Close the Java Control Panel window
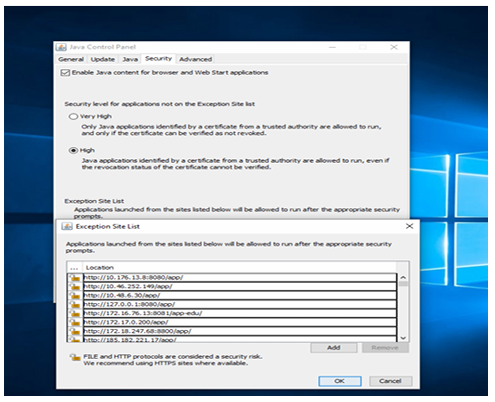The height and width of the screenshot is (402, 495). (394, 47)
